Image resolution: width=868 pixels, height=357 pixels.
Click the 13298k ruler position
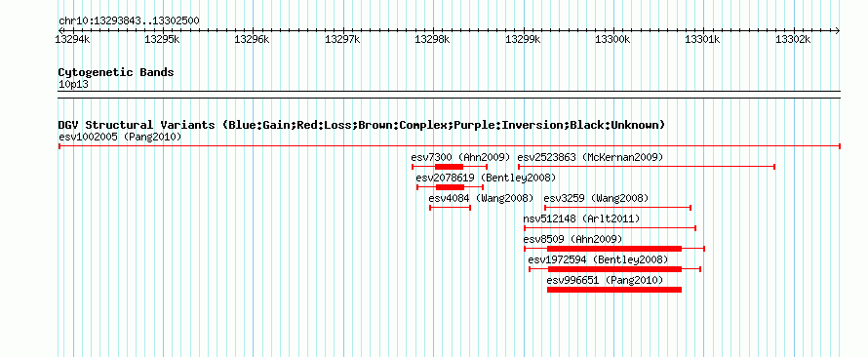pyautogui.click(x=432, y=39)
